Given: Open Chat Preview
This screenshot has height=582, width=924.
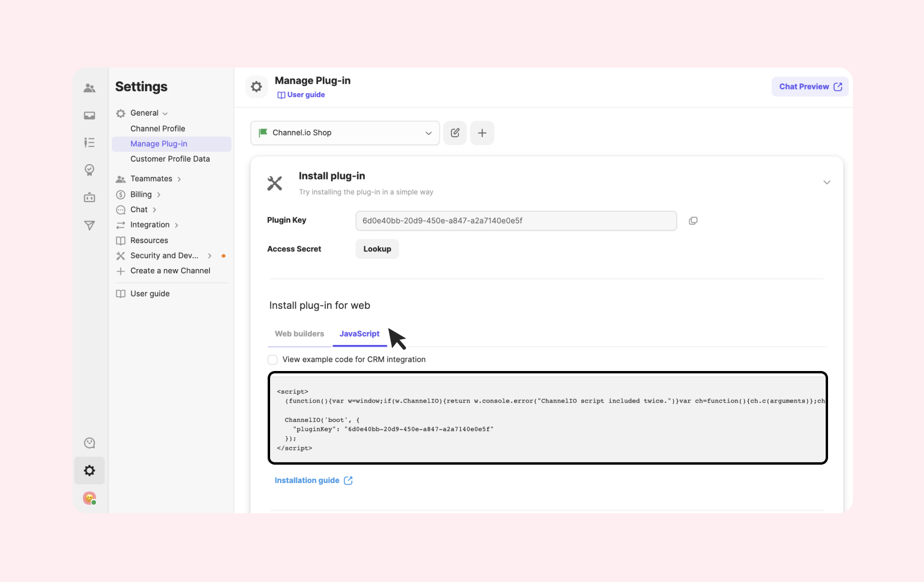Looking at the screenshot, I should (x=810, y=87).
